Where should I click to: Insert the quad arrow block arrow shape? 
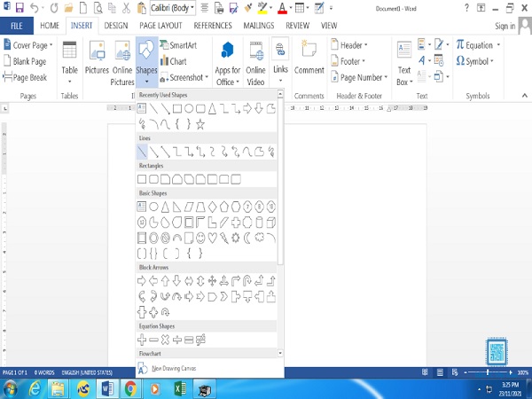(x=212, y=281)
